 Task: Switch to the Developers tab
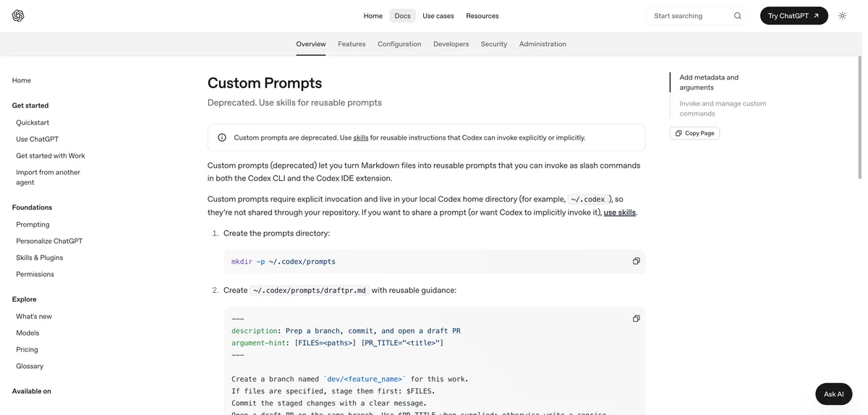(x=451, y=44)
